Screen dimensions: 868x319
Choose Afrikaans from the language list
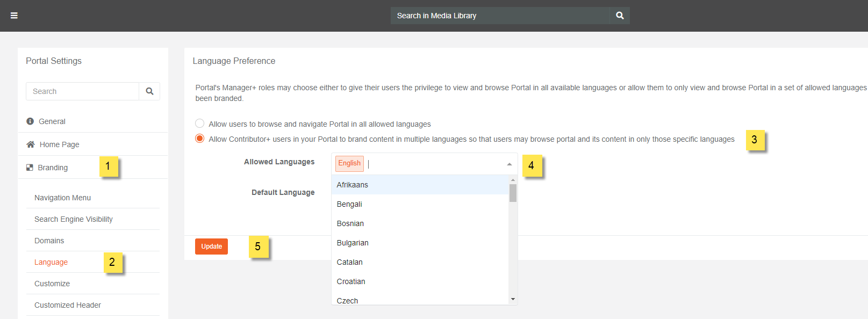pos(353,185)
